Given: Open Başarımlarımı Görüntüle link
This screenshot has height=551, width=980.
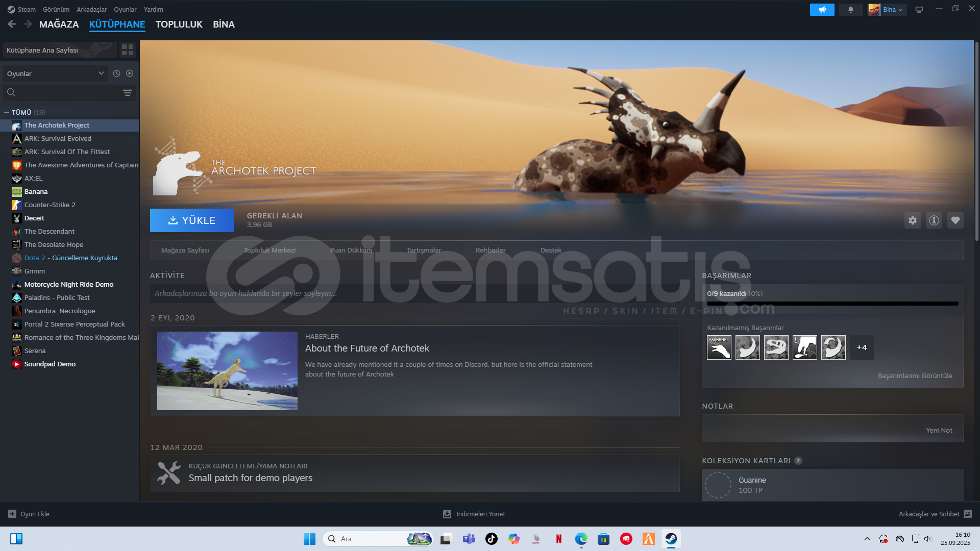Looking at the screenshot, I should pos(915,375).
